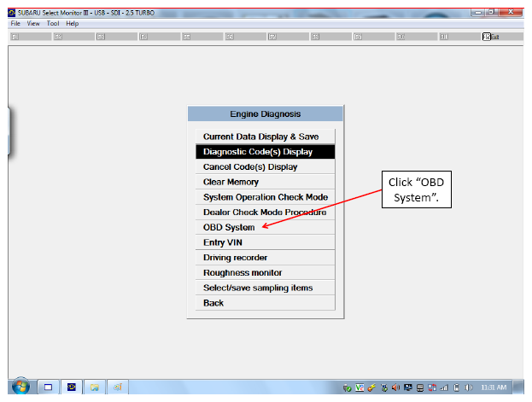Click the orange plug tray icon

tap(371, 387)
